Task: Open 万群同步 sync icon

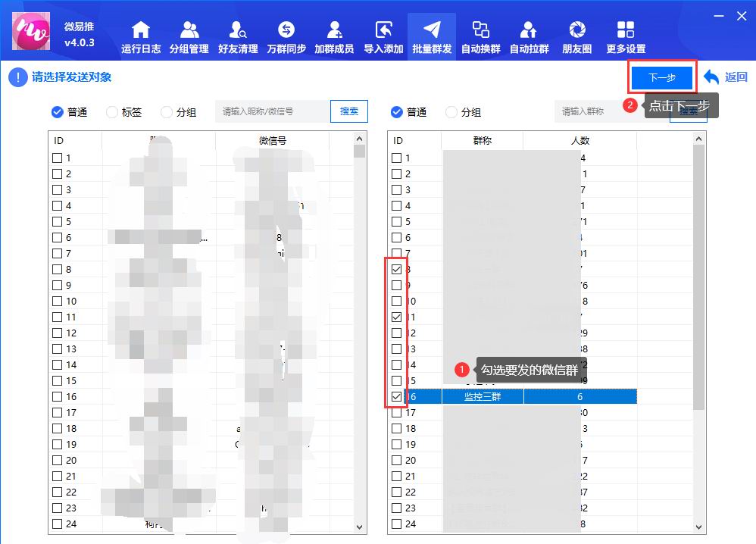Action: point(286,36)
